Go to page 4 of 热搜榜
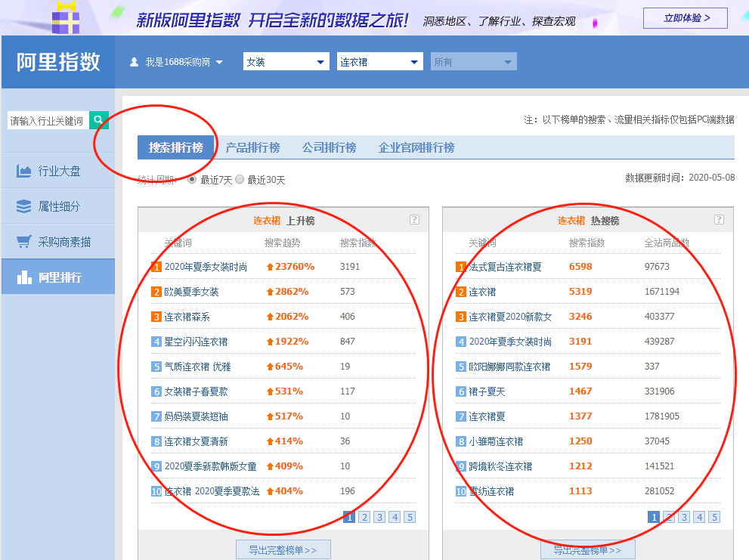The image size is (749, 560). [x=700, y=517]
